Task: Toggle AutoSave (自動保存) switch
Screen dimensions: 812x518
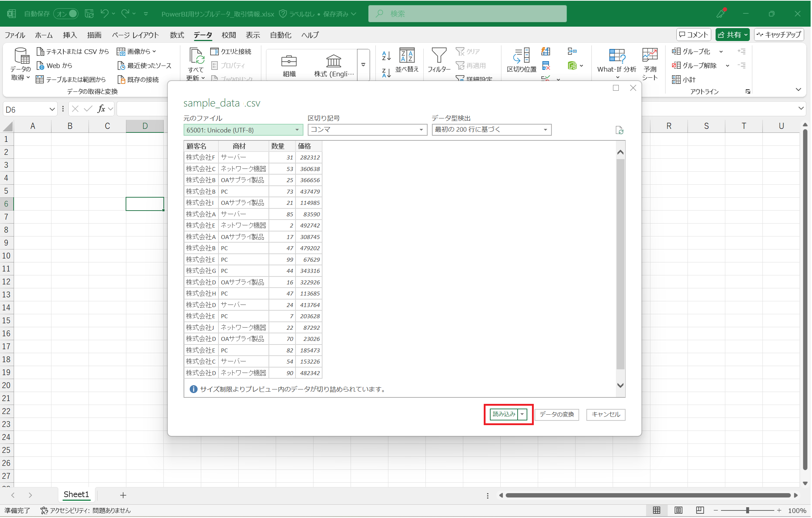Action: 66,14
